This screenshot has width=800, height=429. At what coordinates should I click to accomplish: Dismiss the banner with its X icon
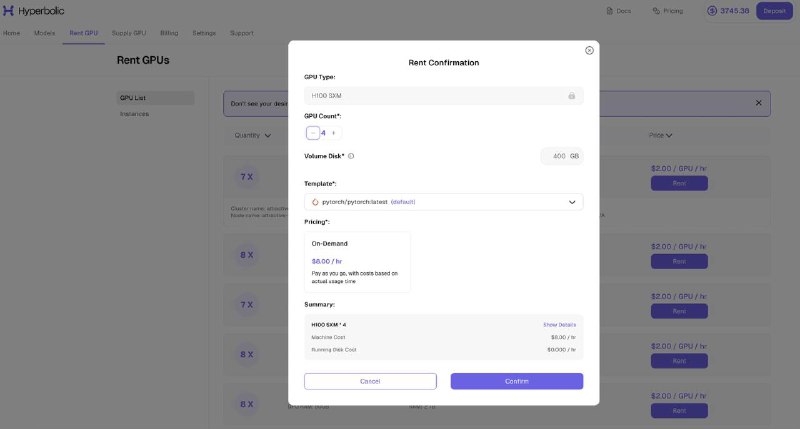759,103
